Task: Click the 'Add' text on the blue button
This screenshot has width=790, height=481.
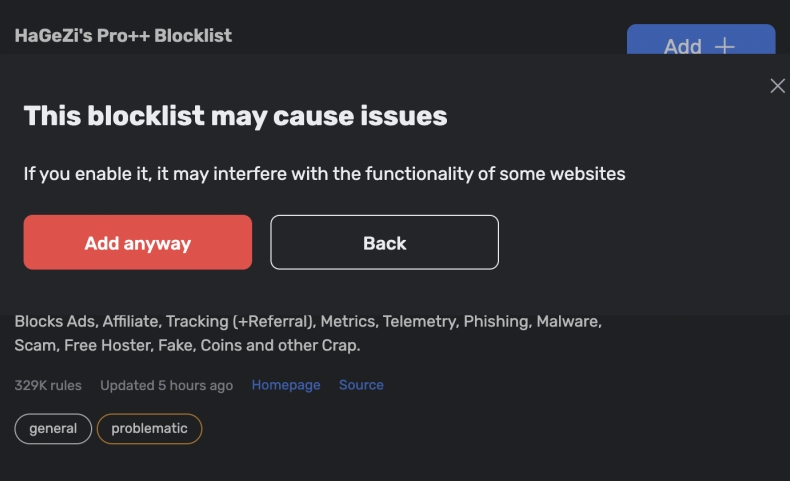Action: pos(682,46)
